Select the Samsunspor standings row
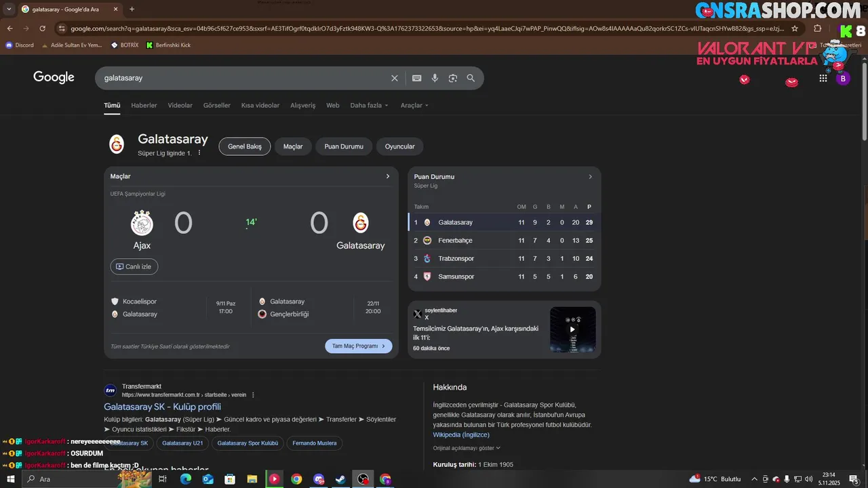This screenshot has height=488, width=868. 504,277
